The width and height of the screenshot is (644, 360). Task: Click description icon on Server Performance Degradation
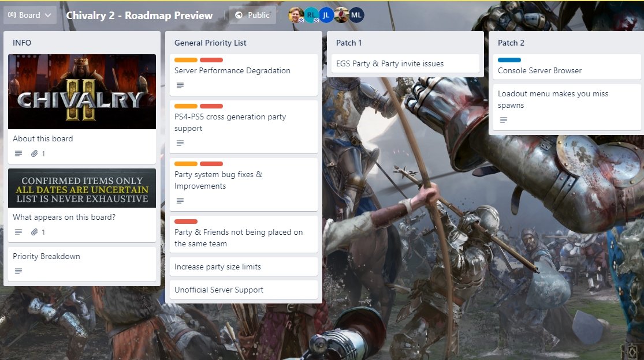pos(180,85)
